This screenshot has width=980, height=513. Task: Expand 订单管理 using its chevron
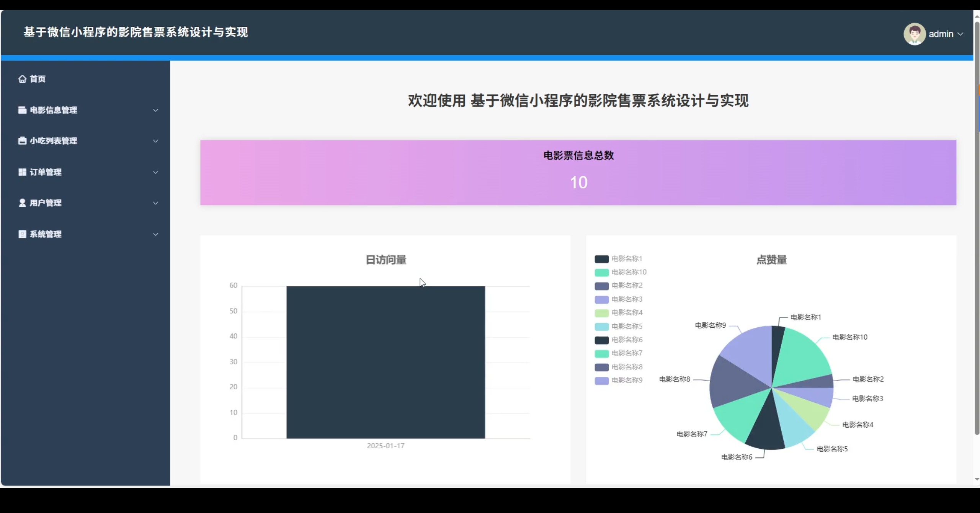pyautogui.click(x=155, y=172)
